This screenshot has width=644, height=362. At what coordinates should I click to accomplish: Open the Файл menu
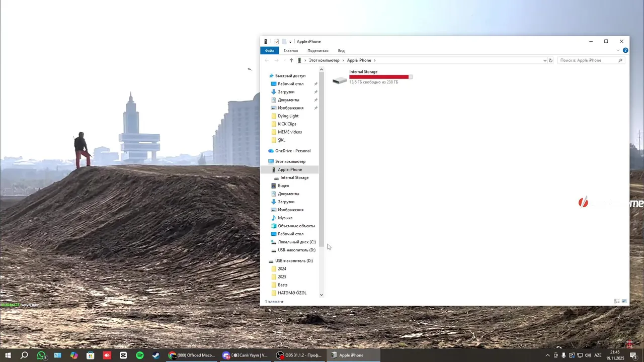[270, 51]
